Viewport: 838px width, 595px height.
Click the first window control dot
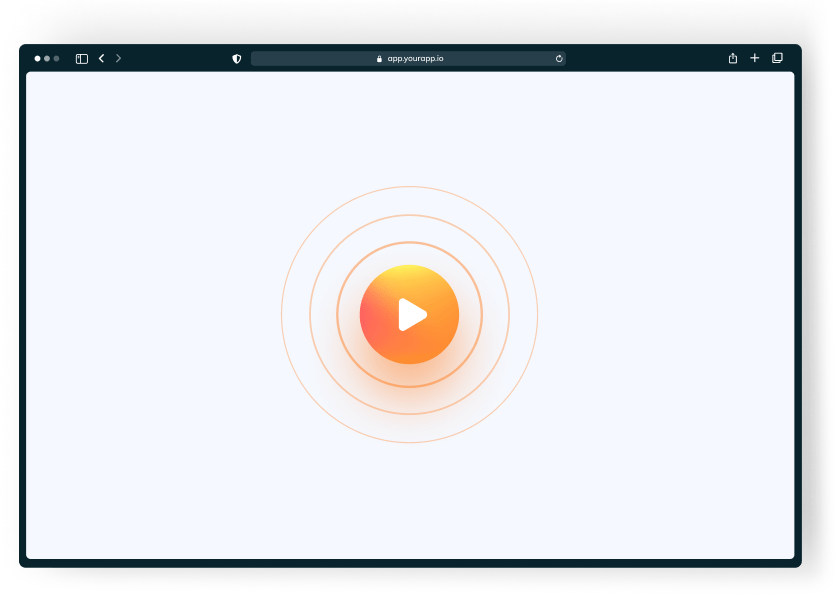click(x=37, y=59)
